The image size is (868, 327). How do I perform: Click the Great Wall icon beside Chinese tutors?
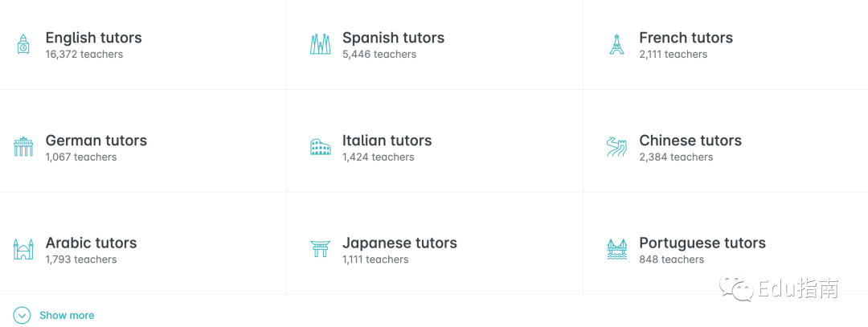coord(616,147)
